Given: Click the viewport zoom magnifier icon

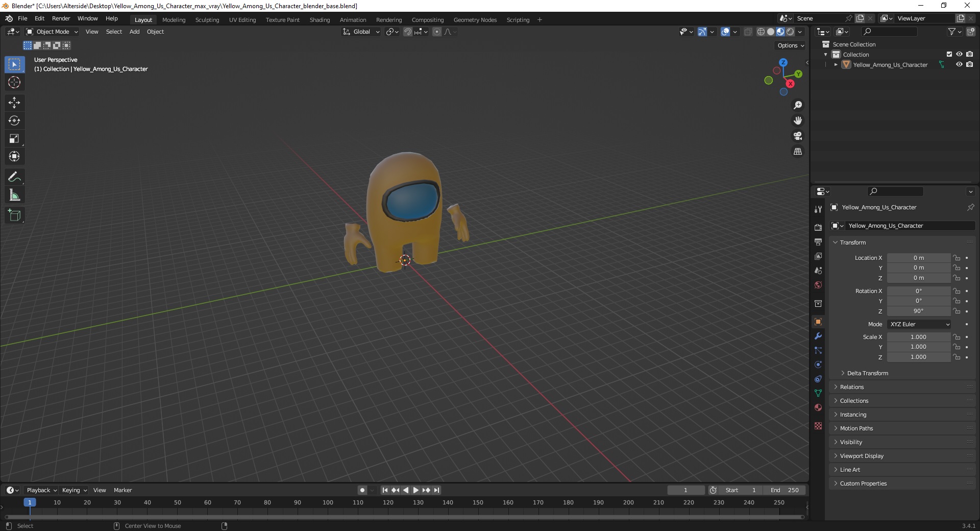Looking at the screenshot, I should [x=798, y=105].
